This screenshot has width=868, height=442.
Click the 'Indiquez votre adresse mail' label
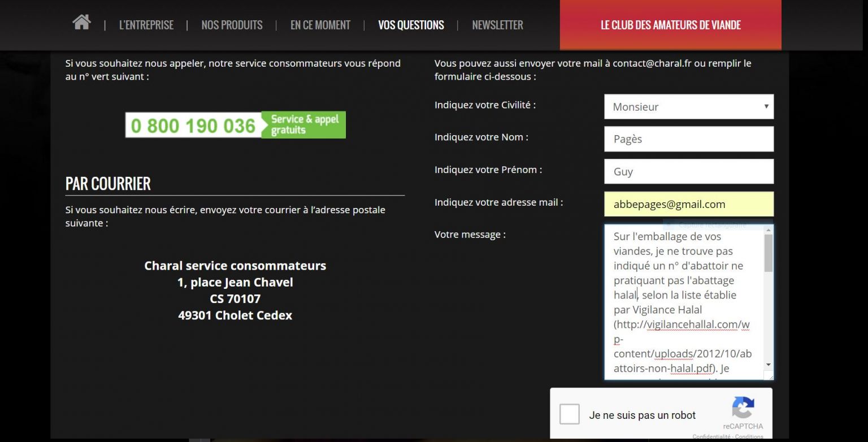click(x=498, y=202)
